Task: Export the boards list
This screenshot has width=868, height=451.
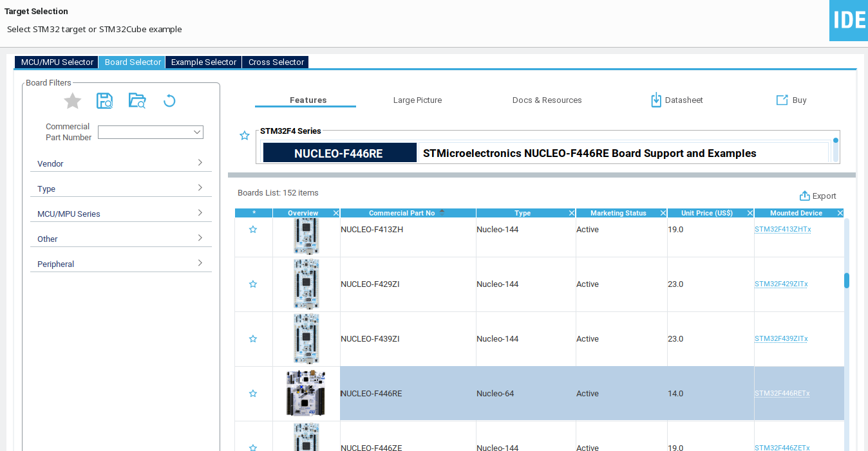Action: (x=818, y=196)
